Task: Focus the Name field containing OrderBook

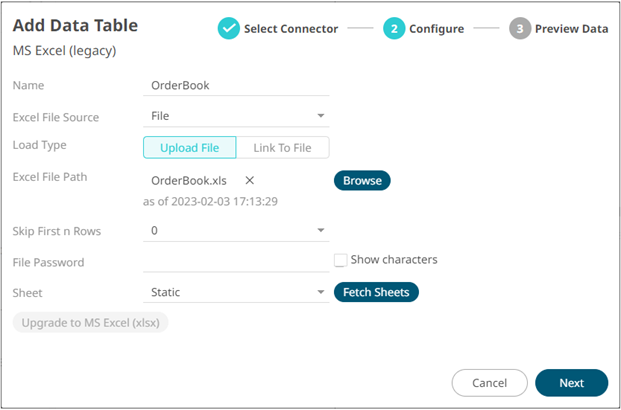Action: (x=236, y=86)
